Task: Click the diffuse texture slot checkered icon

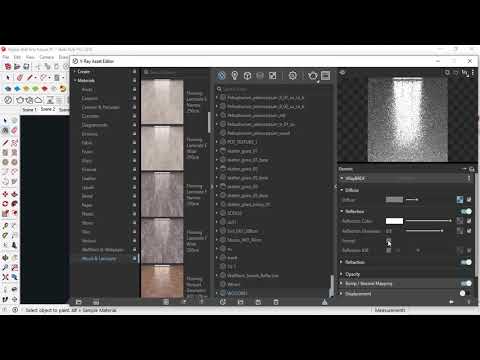Action: pyautogui.click(x=460, y=200)
